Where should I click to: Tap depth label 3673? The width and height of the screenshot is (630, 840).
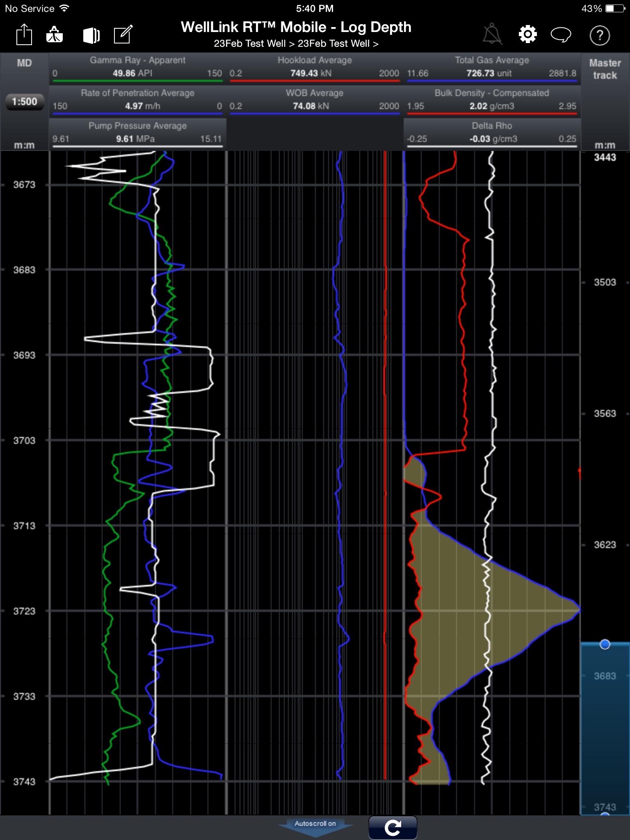click(24, 185)
